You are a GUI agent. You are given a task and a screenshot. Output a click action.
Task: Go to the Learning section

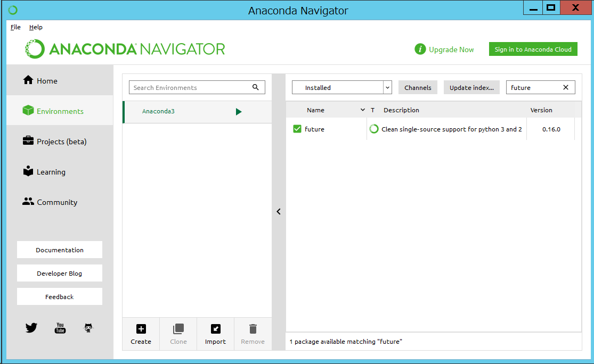pos(51,171)
